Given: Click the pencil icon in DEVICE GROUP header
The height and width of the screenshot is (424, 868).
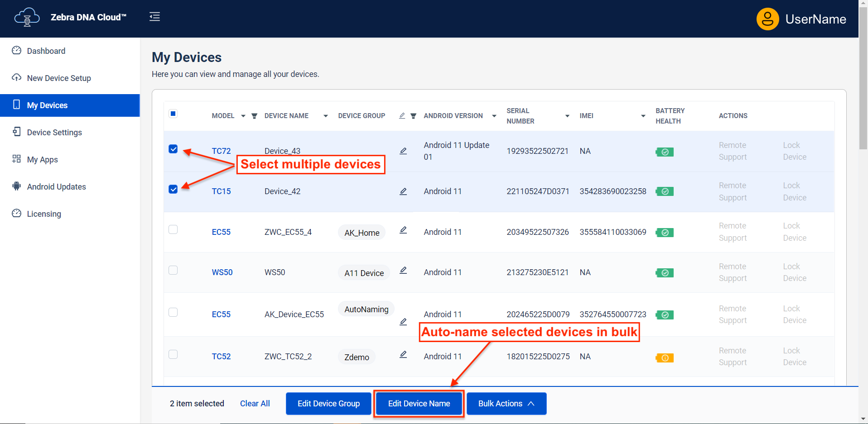Looking at the screenshot, I should (x=402, y=116).
